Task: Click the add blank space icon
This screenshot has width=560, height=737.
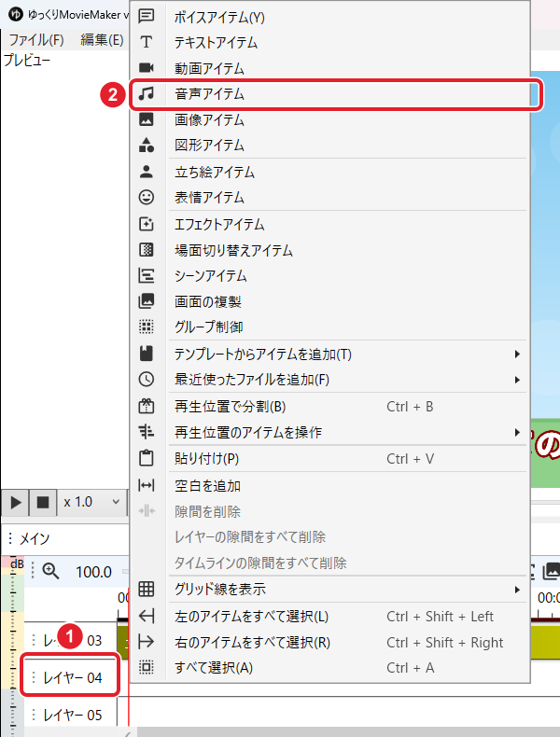Action: 147,485
